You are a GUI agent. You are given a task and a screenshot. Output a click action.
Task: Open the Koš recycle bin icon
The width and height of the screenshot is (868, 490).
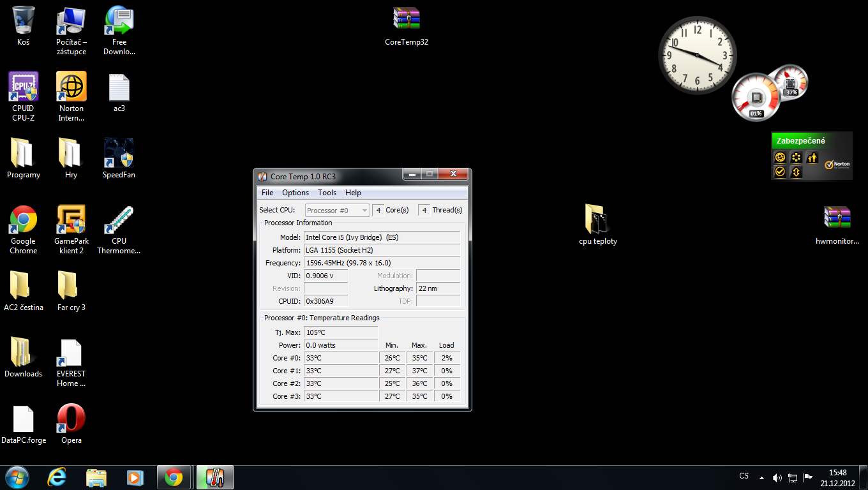click(x=24, y=26)
